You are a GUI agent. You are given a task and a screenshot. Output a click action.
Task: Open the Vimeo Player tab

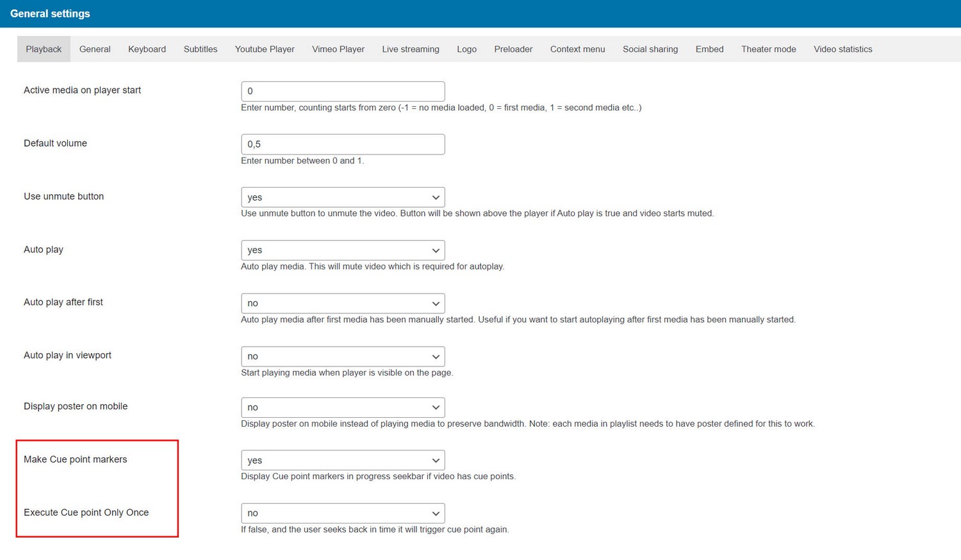[338, 49]
